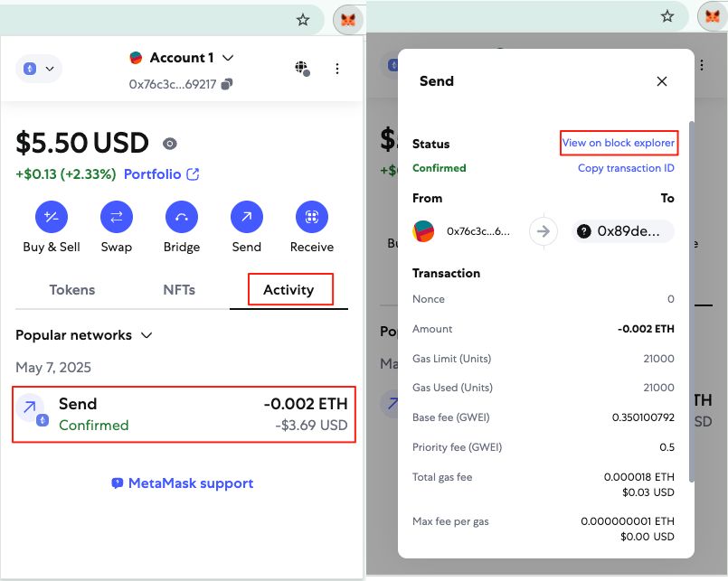Click the Buy & Sell icon button
728x581 pixels.
coord(52,217)
